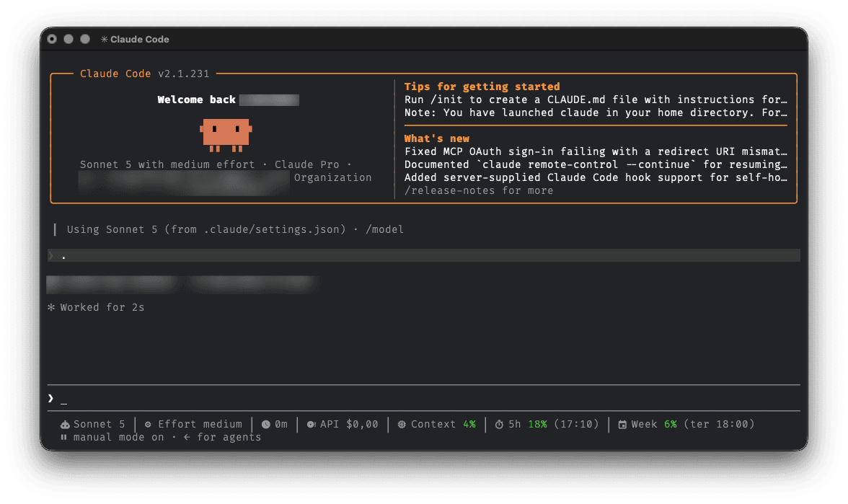Click the 'for agents' hint text
Viewport: 848px width, 504px height.
coord(229,437)
